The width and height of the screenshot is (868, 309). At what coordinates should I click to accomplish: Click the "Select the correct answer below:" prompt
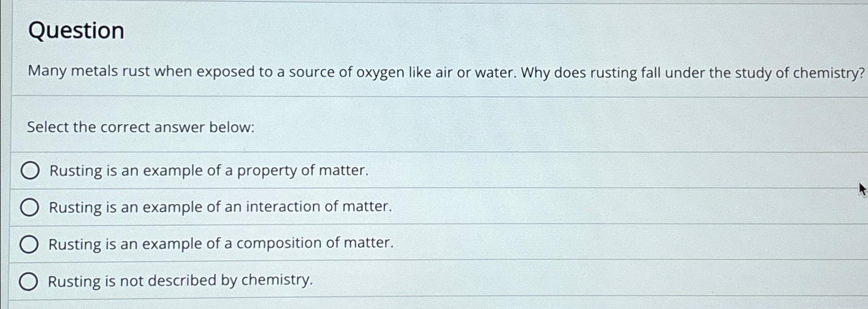click(x=141, y=127)
